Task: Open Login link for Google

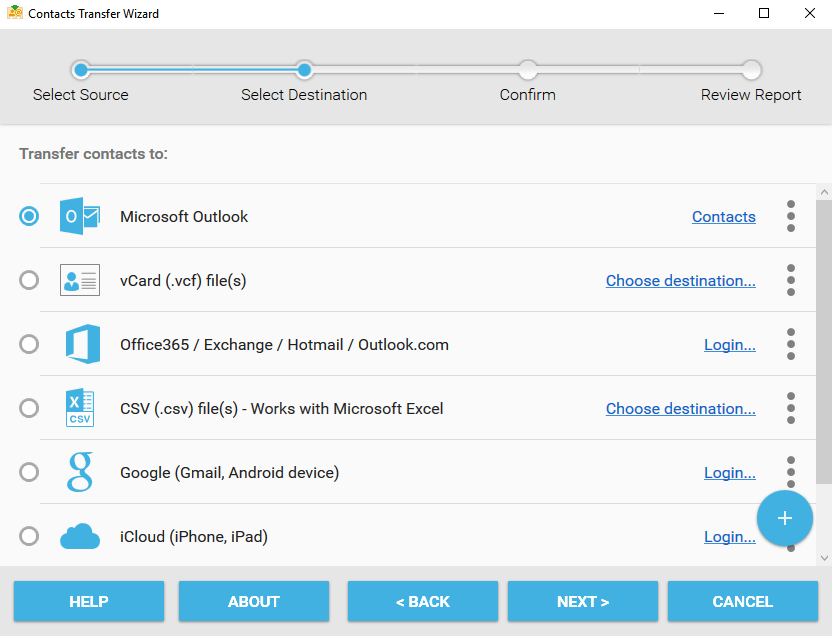Action: 730,473
